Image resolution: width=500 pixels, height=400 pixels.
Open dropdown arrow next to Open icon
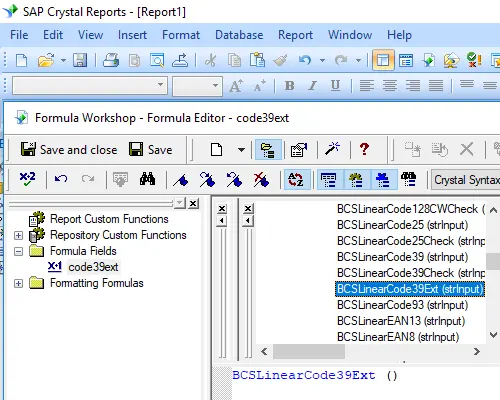pyautogui.click(x=63, y=60)
